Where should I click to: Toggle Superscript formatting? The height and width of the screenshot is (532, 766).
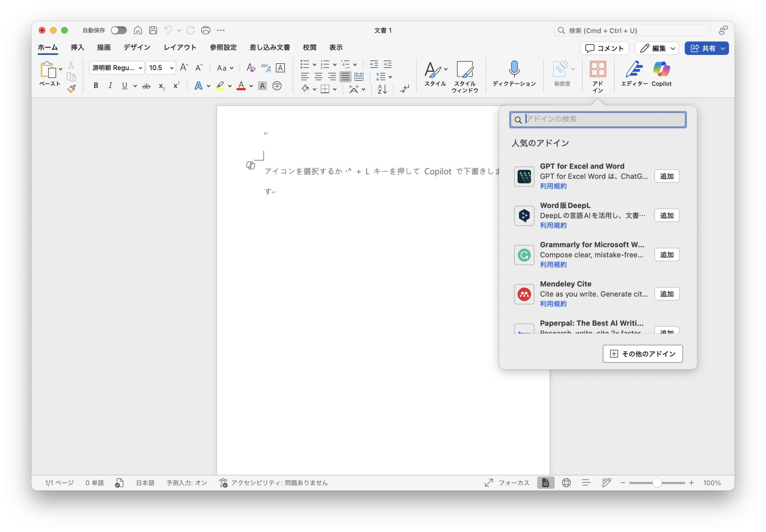coord(176,86)
